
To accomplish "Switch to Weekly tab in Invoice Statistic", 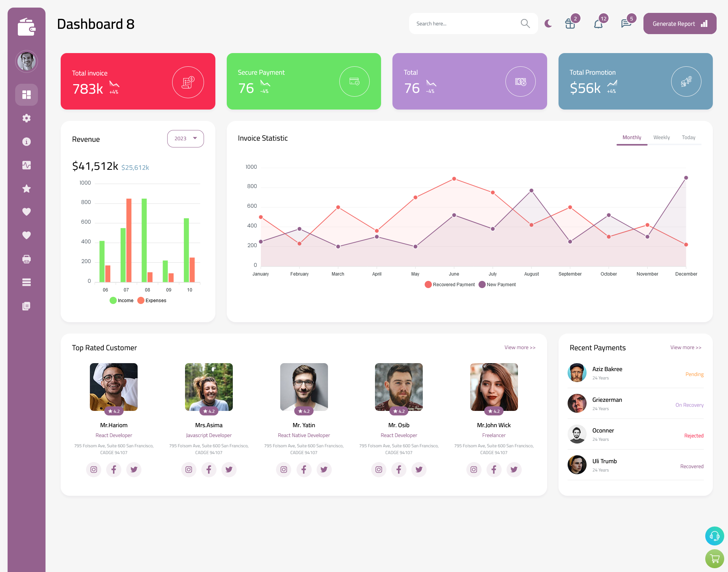I will click(x=661, y=136).
